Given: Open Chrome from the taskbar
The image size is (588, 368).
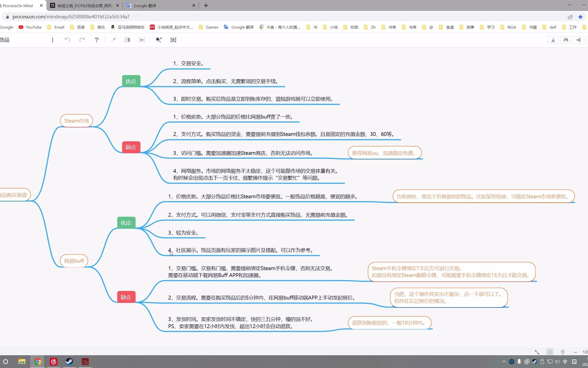Looking at the screenshot, I should point(38,362).
